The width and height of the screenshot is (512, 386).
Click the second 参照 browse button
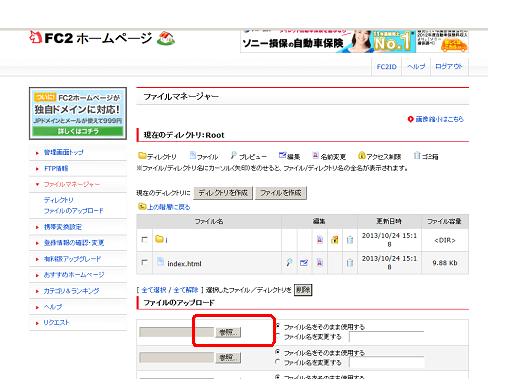point(228,358)
